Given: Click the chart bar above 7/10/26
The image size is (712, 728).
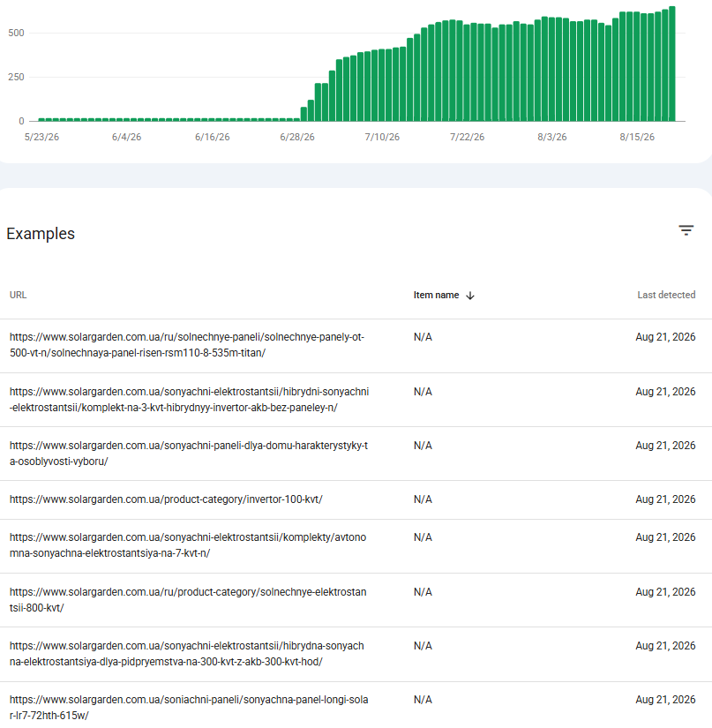Looking at the screenshot, I should click(x=381, y=86).
